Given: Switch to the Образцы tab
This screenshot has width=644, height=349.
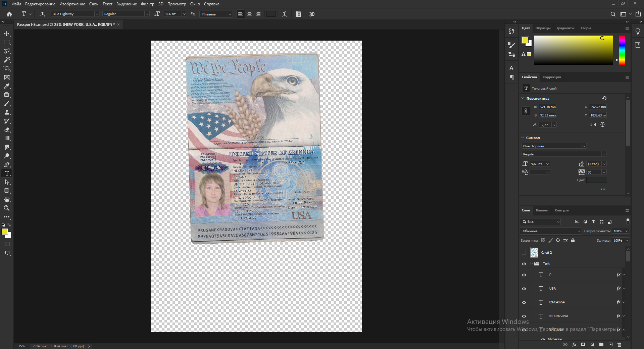Looking at the screenshot, I should [543, 28].
